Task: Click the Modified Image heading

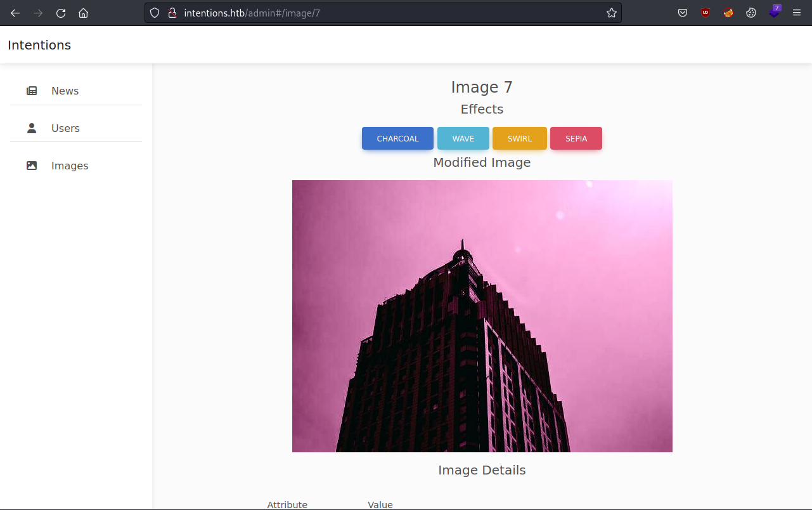Action: [x=482, y=162]
